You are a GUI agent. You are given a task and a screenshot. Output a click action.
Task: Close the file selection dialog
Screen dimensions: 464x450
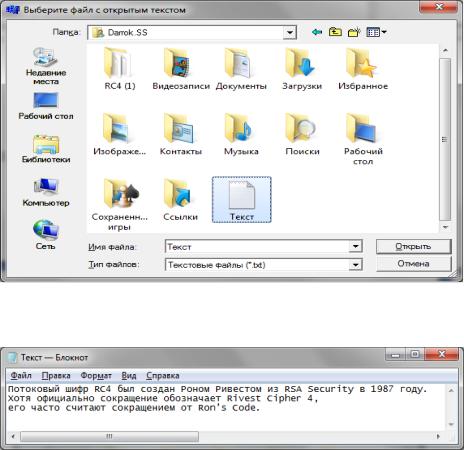coord(439,7)
